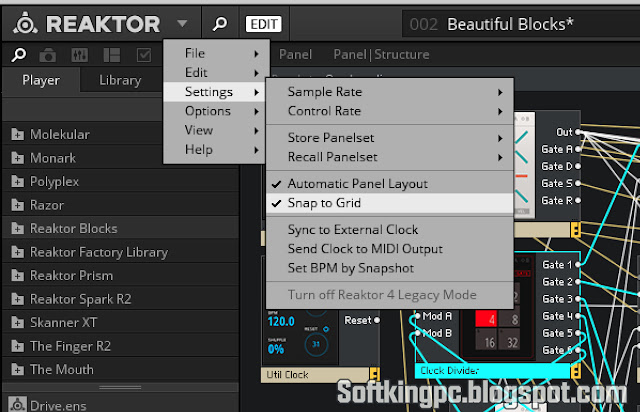
Task: Toggle Snap to Grid option
Action: [390, 203]
